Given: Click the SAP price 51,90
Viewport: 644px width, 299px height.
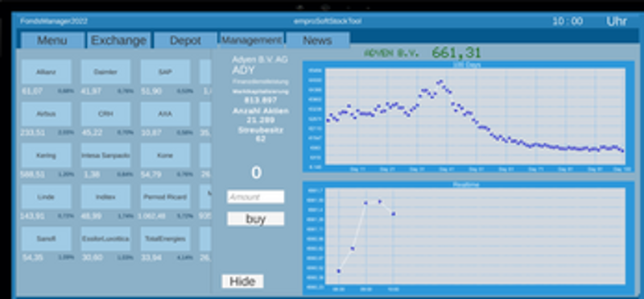Looking at the screenshot, I should click(151, 91).
